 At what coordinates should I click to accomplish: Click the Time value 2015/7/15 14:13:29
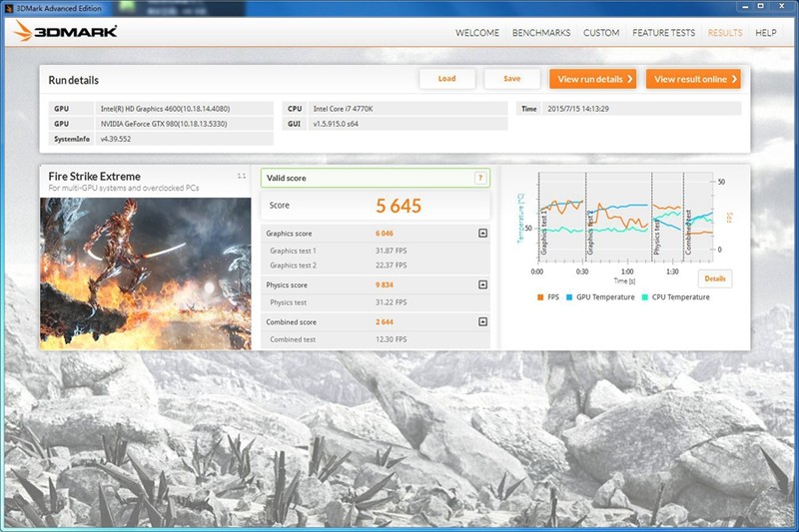[578, 109]
